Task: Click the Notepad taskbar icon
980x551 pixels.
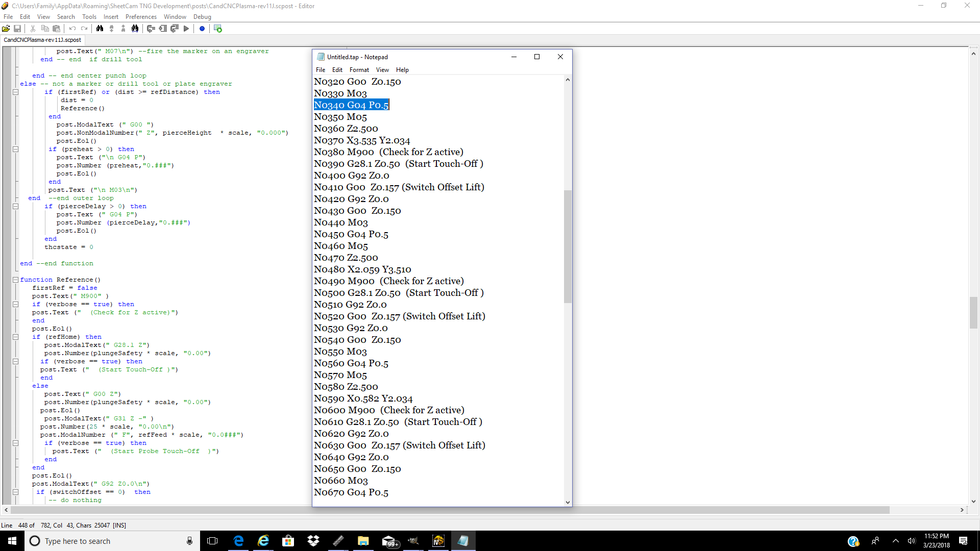Action: (x=463, y=541)
